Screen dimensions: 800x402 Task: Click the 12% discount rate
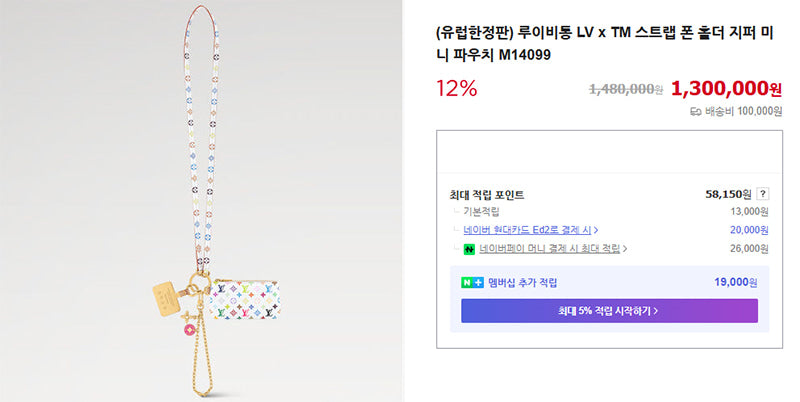[457, 89]
